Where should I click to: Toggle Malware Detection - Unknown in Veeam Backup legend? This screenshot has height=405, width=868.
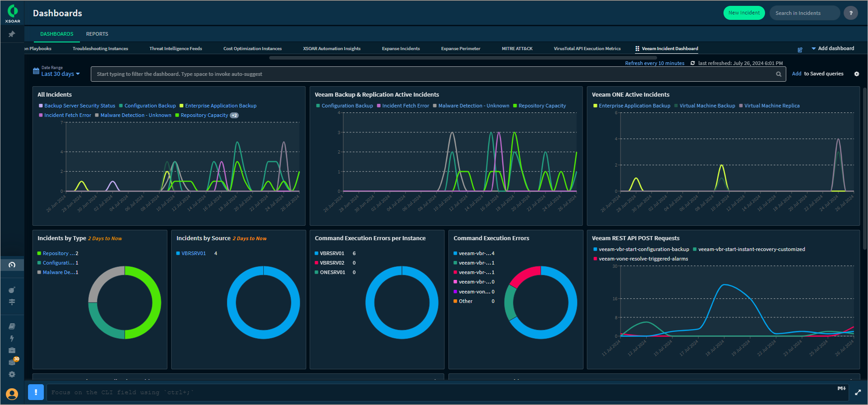point(471,106)
